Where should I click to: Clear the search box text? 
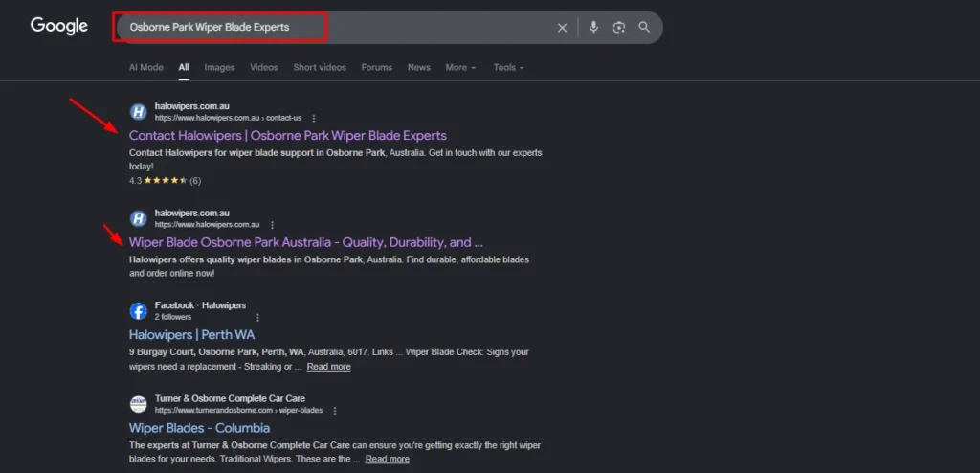point(562,28)
